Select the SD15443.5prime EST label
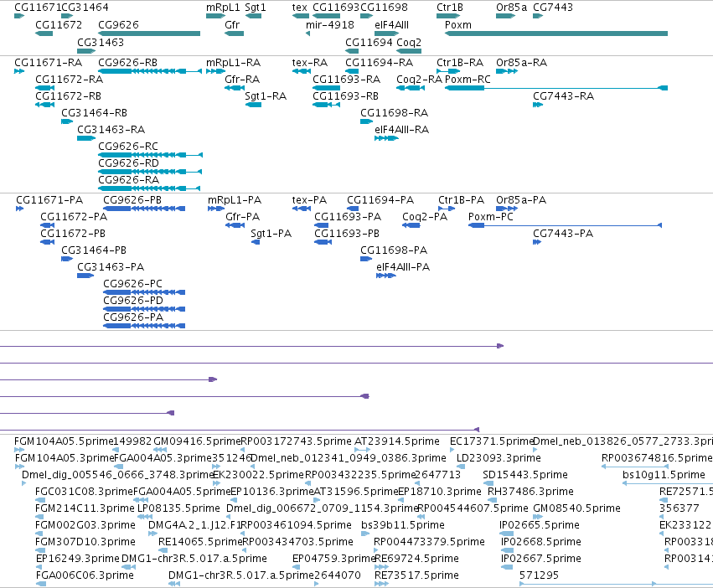The width and height of the screenshot is (713, 588). point(525,475)
